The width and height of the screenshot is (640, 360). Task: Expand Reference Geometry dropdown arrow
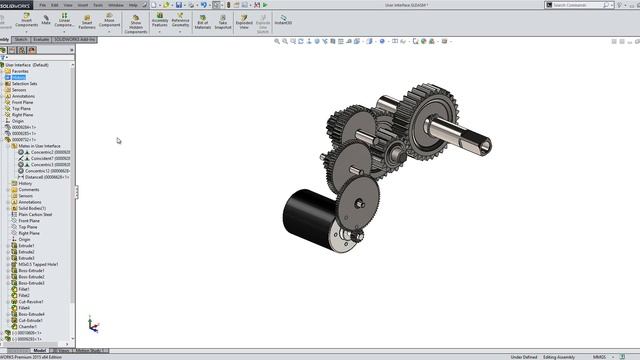click(x=180, y=31)
